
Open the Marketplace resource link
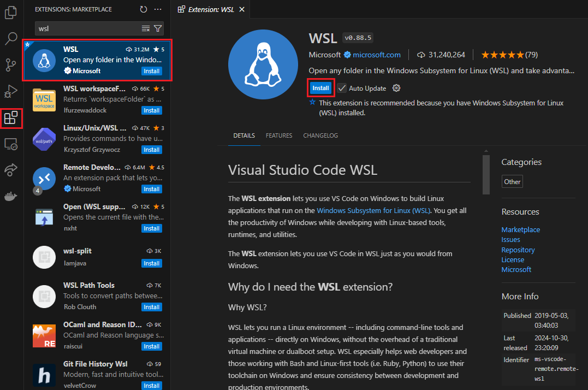520,229
